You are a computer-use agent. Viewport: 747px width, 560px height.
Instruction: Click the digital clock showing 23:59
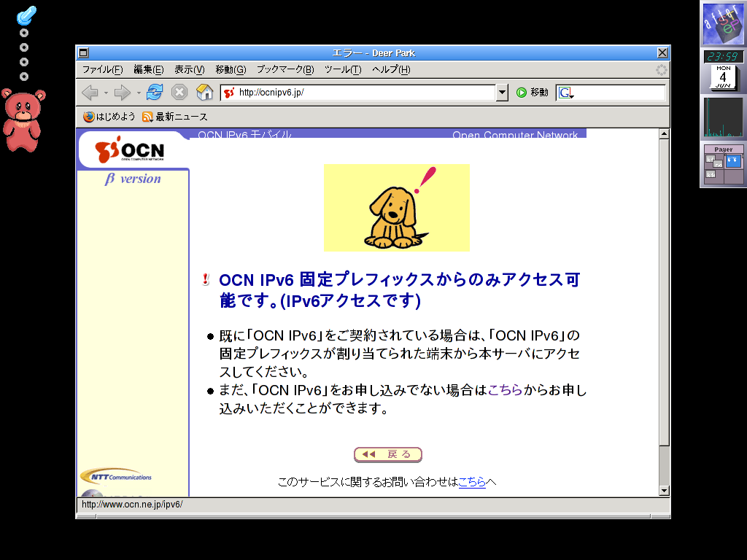point(723,57)
